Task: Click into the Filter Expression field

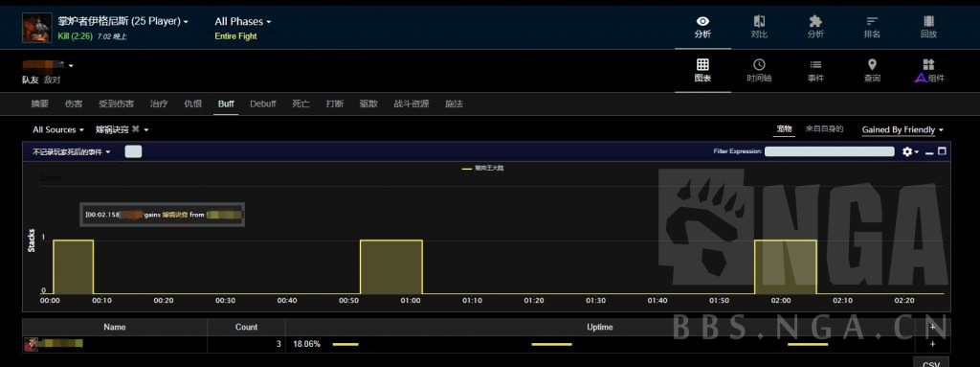Action: [830, 151]
